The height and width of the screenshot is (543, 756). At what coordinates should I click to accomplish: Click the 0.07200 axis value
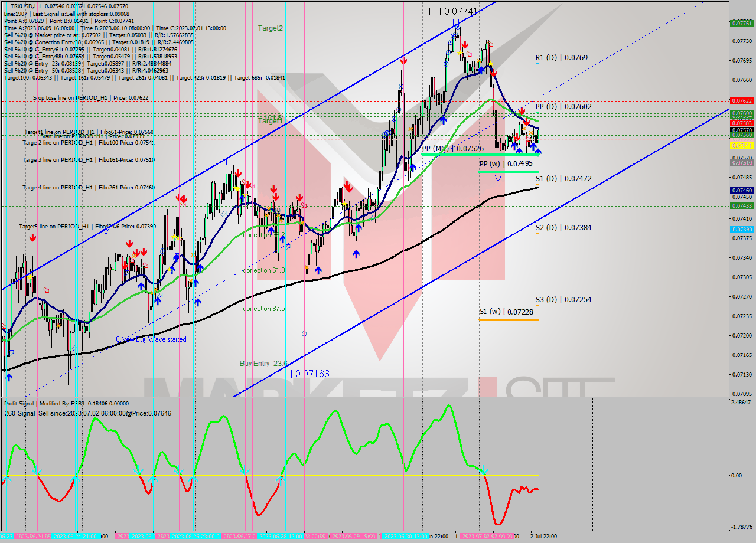pos(742,335)
